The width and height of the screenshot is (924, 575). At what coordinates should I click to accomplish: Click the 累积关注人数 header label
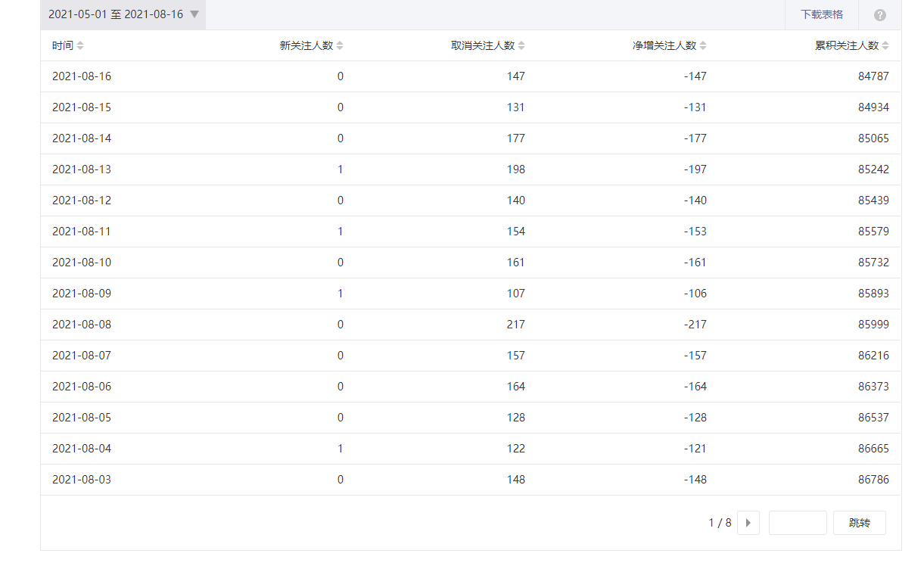tap(846, 45)
